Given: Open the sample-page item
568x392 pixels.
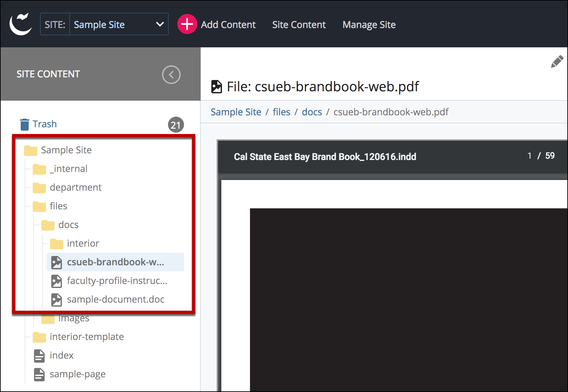Looking at the screenshot, I should point(78,374).
